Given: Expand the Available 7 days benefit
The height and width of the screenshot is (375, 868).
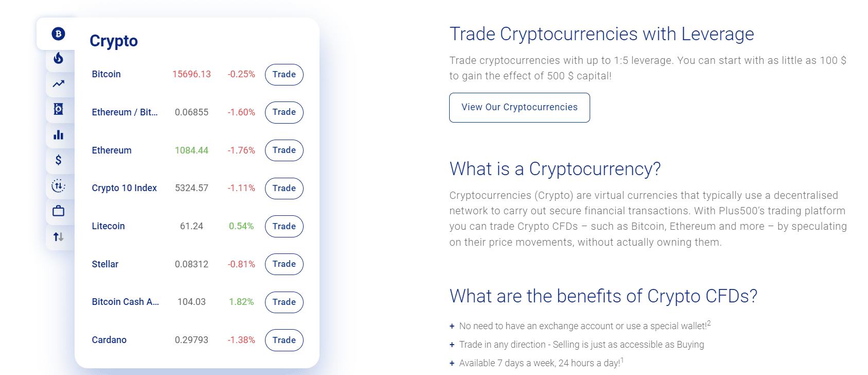Looking at the screenshot, I should coord(451,362).
